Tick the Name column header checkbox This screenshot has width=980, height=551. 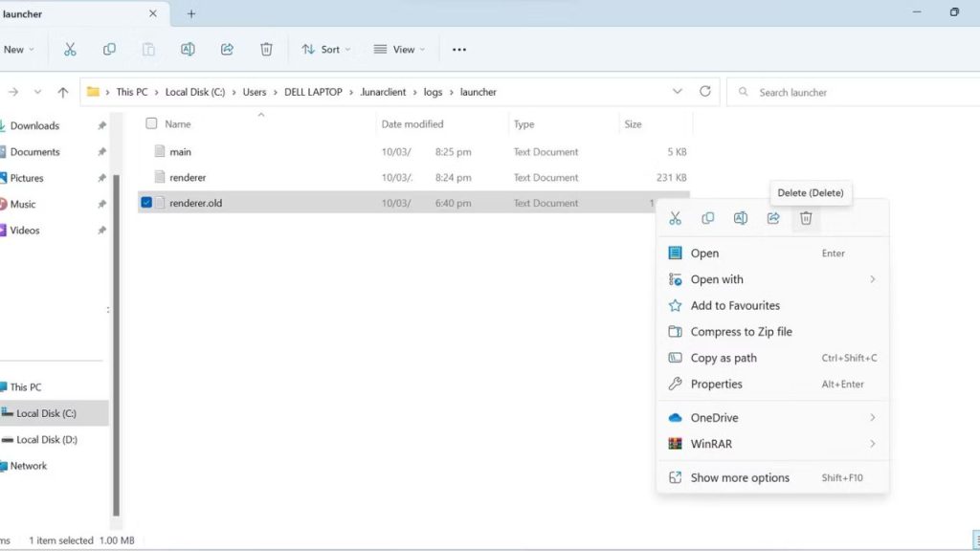151,123
